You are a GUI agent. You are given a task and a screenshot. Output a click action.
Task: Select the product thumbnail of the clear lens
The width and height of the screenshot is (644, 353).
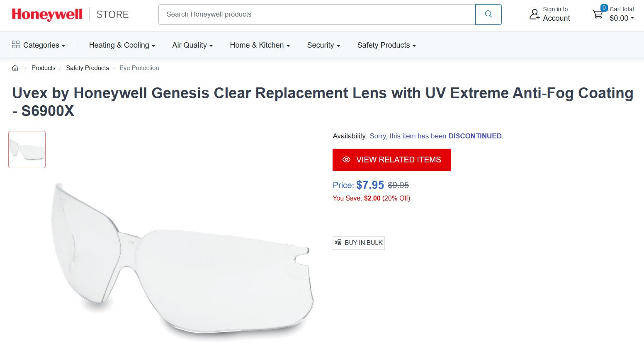(x=27, y=149)
